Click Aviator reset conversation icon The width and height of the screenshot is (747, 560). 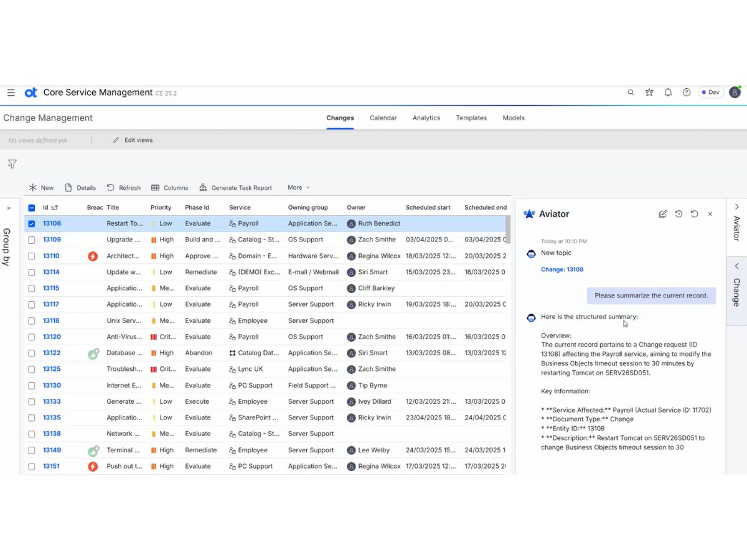[x=694, y=214]
